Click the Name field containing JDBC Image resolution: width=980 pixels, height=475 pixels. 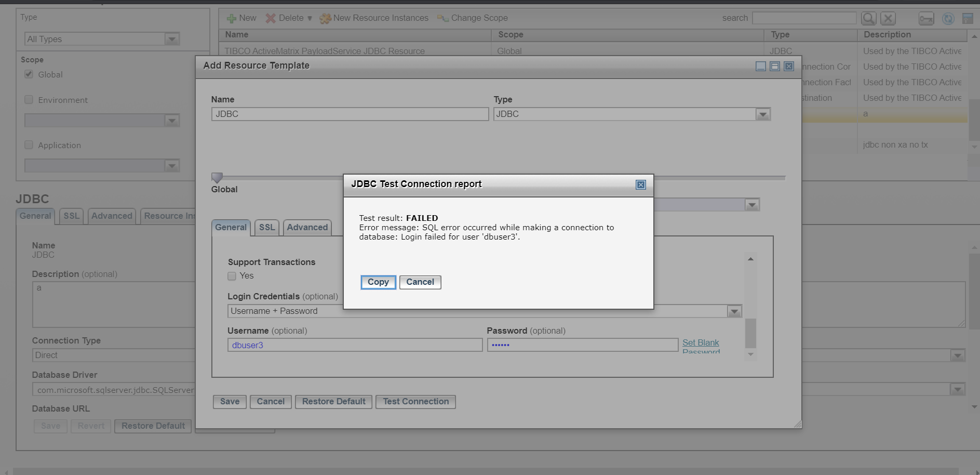pyautogui.click(x=350, y=114)
